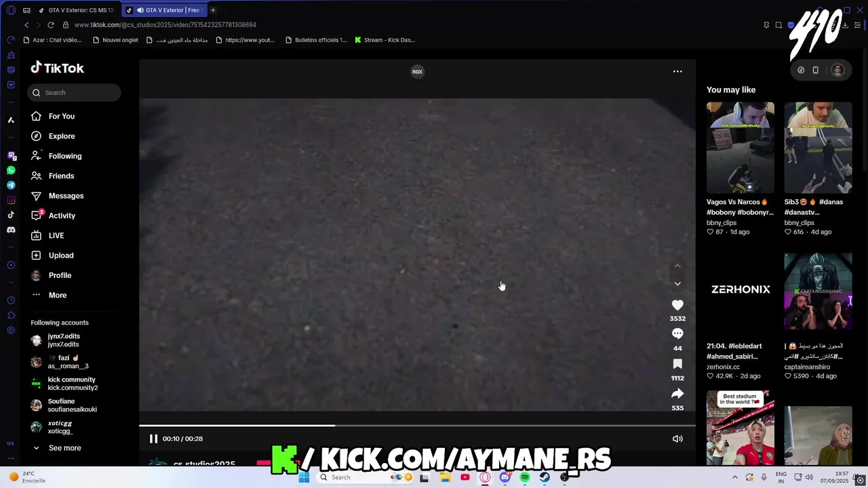Open the Windows Start menu
This screenshot has height=488, width=868.
[x=304, y=477]
